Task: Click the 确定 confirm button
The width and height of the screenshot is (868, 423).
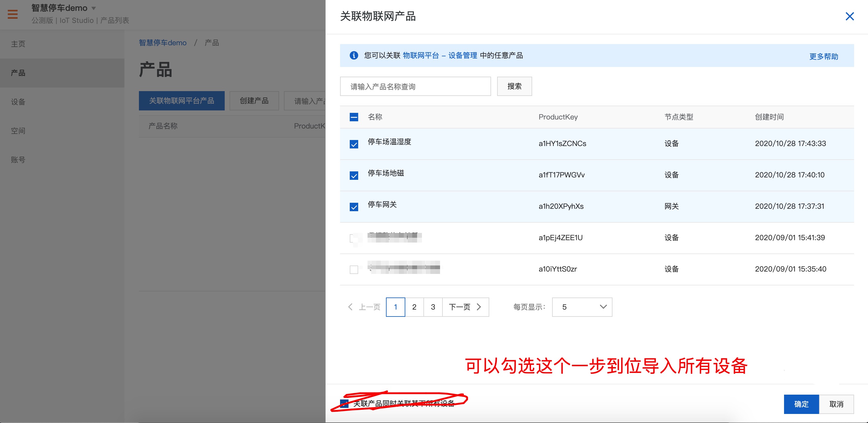Action: 801,404
